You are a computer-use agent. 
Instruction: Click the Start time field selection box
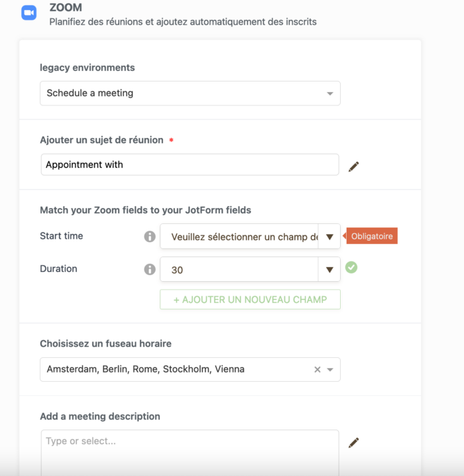pyautogui.click(x=239, y=237)
